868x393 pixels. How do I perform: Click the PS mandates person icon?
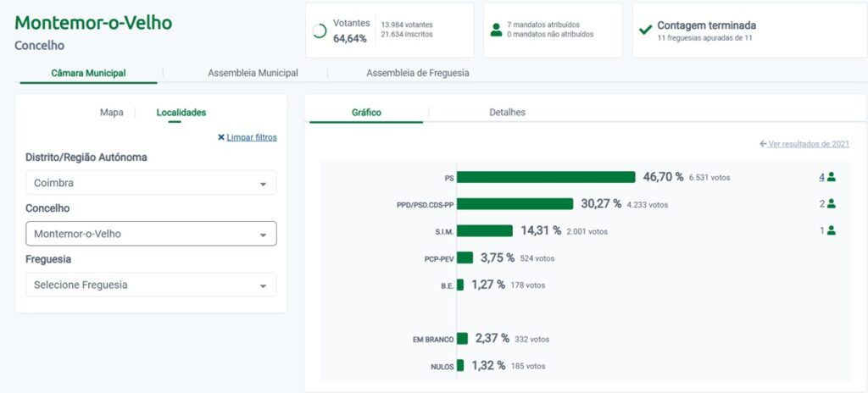click(x=832, y=177)
